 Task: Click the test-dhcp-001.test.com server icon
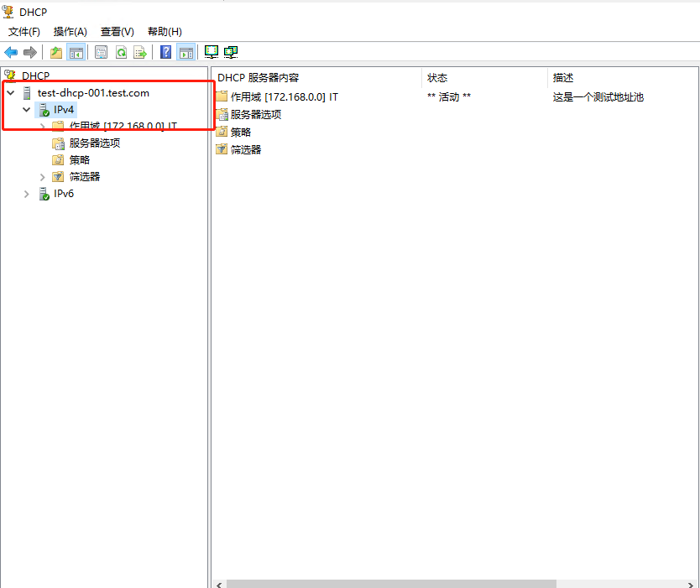tap(27, 93)
